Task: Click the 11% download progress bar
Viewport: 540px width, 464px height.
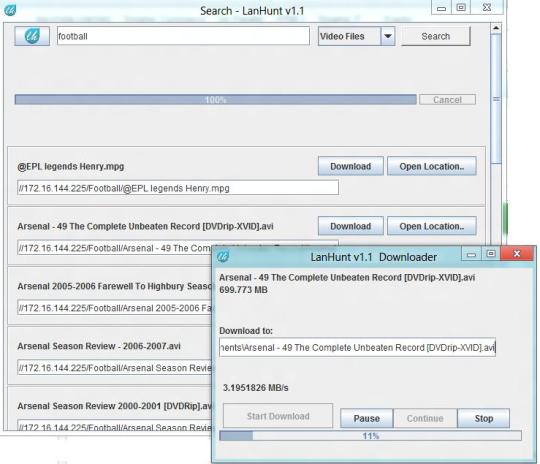Action: (371, 436)
